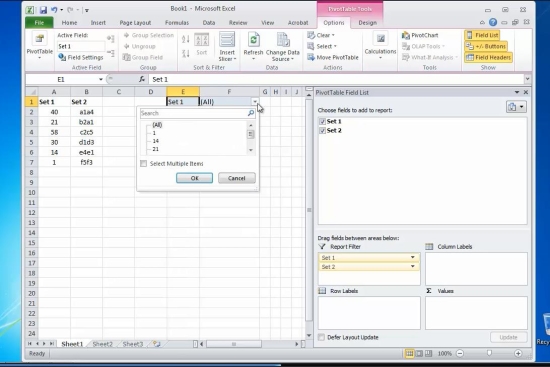Open Field Settings for the active field
The image size is (550, 367).
tap(81, 57)
